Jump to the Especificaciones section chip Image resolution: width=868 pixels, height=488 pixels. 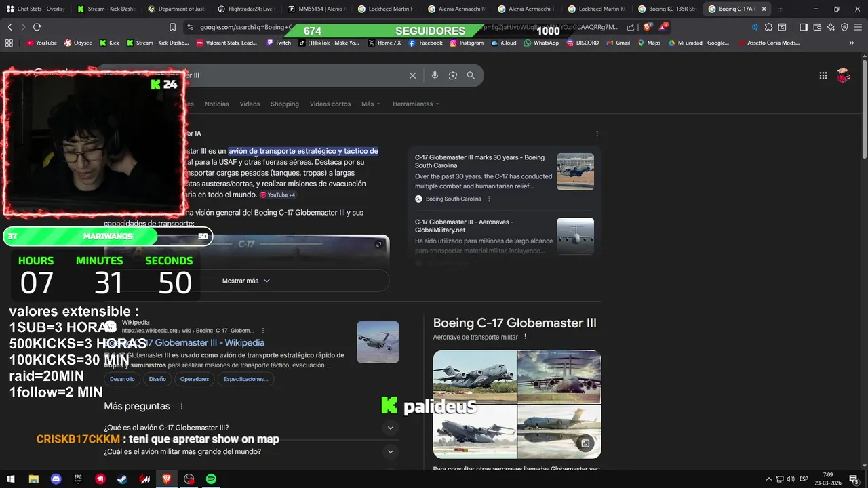[x=246, y=379]
